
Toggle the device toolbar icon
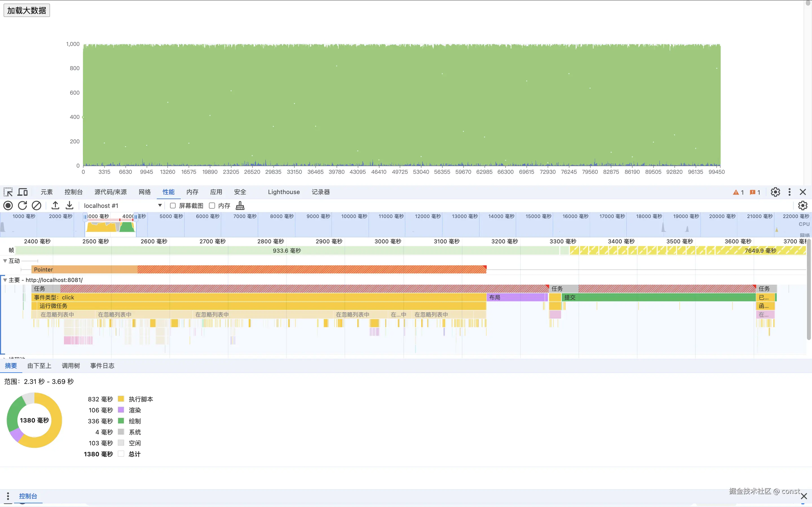tap(23, 192)
